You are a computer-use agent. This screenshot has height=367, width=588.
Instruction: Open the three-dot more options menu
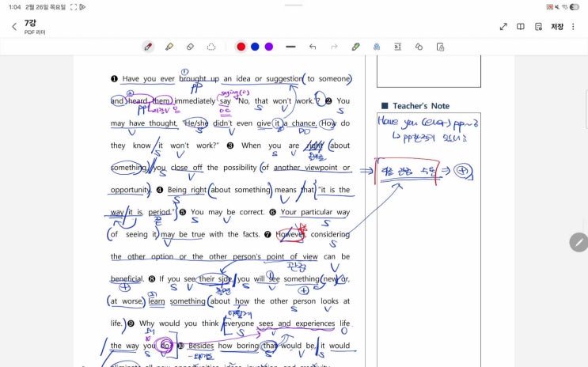(575, 26)
